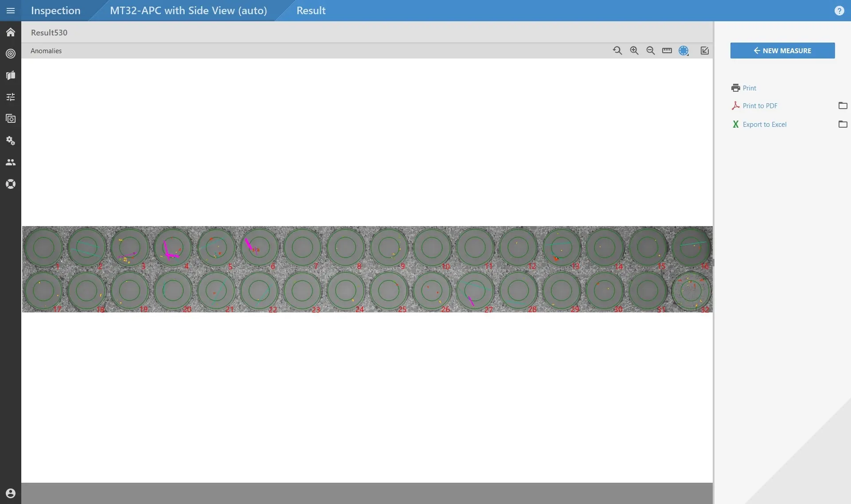Toggle the anomaly overlay circle tool
The width and height of the screenshot is (851, 504).
click(x=683, y=51)
